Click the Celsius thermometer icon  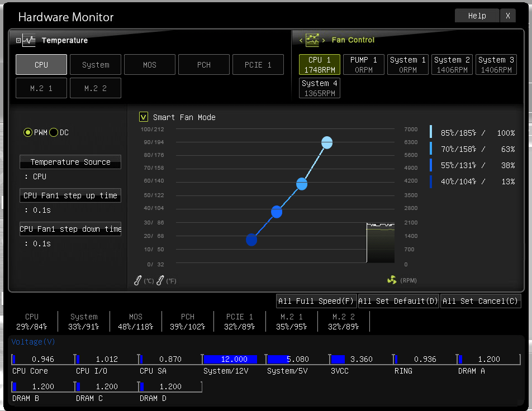click(x=137, y=280)
